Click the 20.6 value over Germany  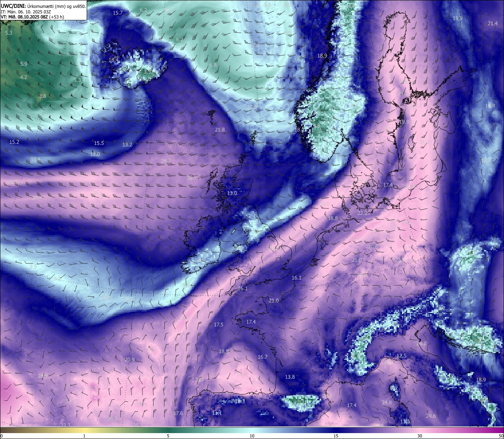click(x=373, y=247)
